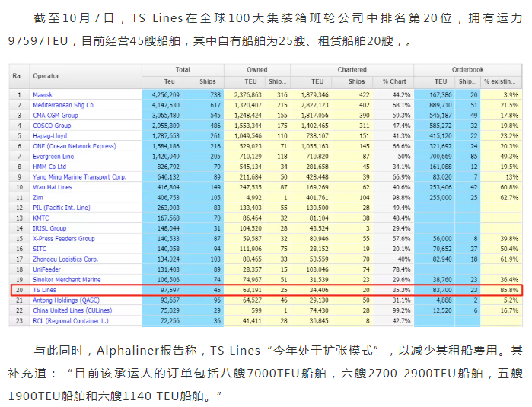Image resolution: width=532 pixels, height=407 pixels.
Task: Open the Zim operator link
Action: click(x=37, y=197)
